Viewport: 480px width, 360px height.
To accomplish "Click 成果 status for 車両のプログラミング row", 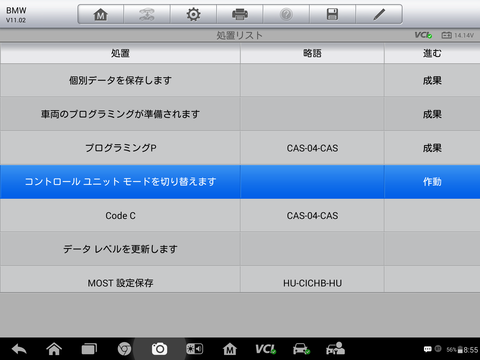I will pos(432,114).
